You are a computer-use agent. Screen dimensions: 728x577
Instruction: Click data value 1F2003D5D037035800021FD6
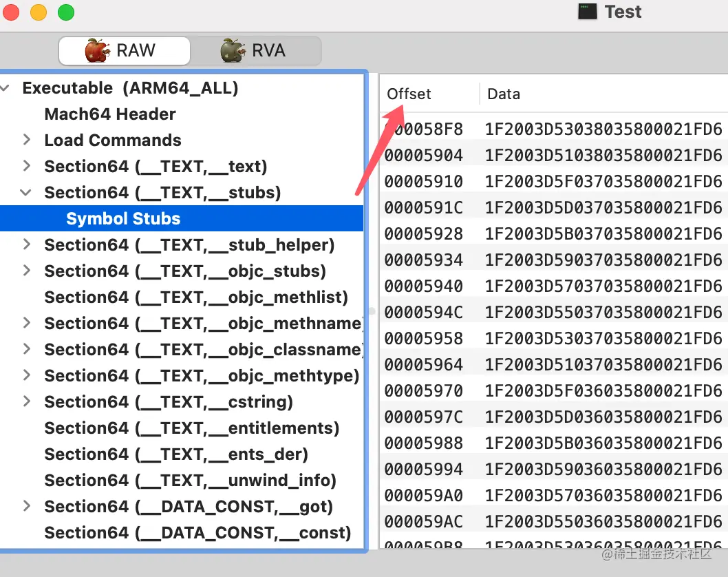pyautogui.click(x=603, y=207)
